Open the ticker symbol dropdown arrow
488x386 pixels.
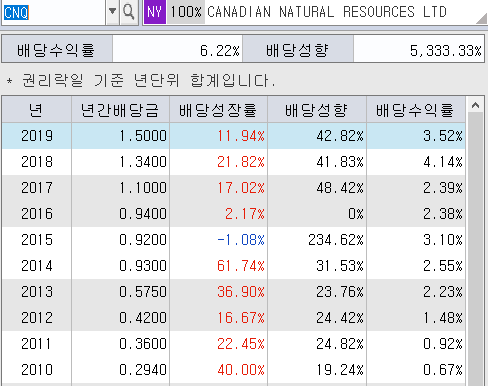pos(113,12)
